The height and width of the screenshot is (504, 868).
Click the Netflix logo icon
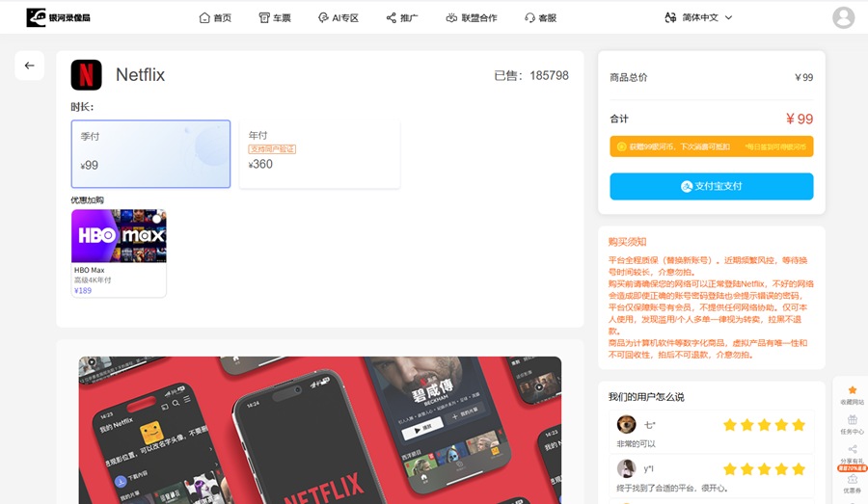[x=86, y=75]
